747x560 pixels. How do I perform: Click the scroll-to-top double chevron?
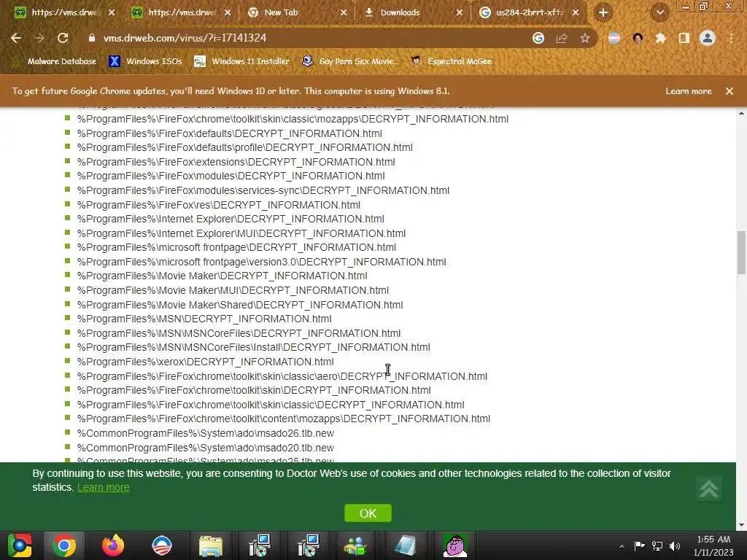click(x=709, y=489)
